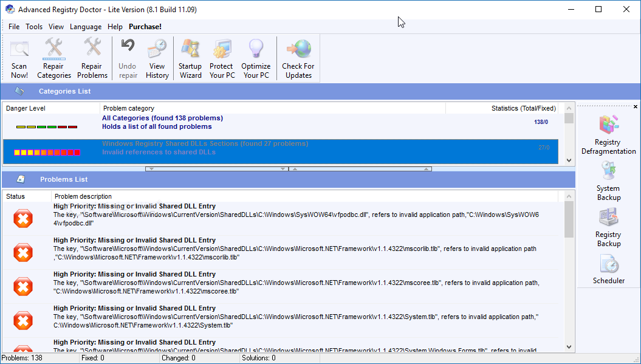This screenshot has width=641, height=364.
Task: Open Repair Problems tool
Action: 92,58
